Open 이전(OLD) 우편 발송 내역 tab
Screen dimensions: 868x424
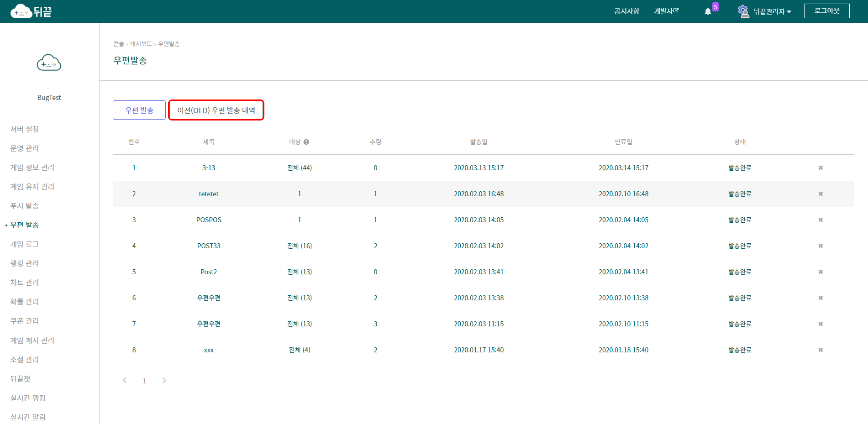point(216,110)
